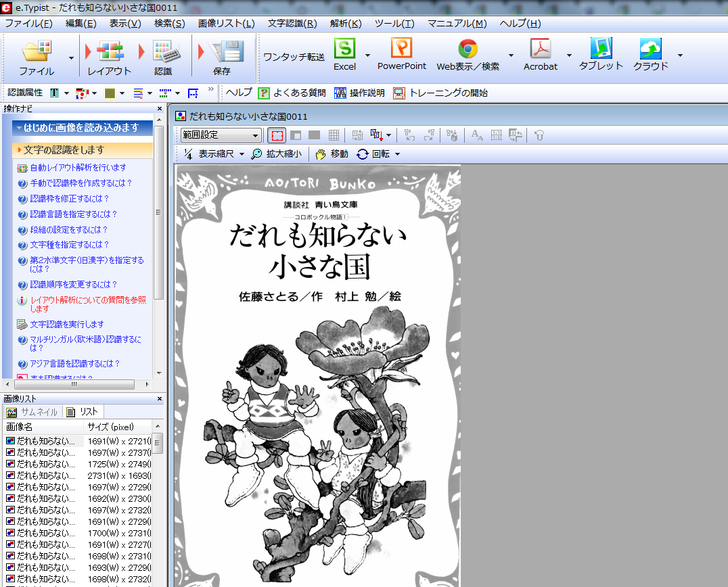Click the 文字認識を実行します link
Screen dimensions: 728x587
pos(67,325)
